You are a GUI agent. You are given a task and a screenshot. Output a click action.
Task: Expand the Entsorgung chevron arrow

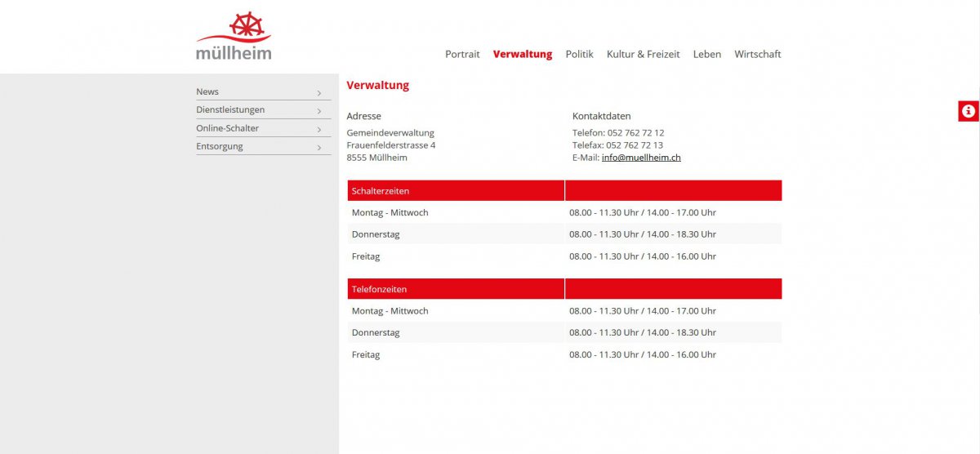(319, 148)
